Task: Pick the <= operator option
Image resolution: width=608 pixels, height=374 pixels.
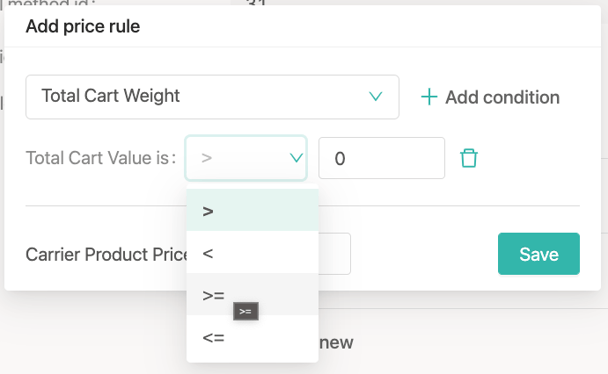Action: [252, 338]
